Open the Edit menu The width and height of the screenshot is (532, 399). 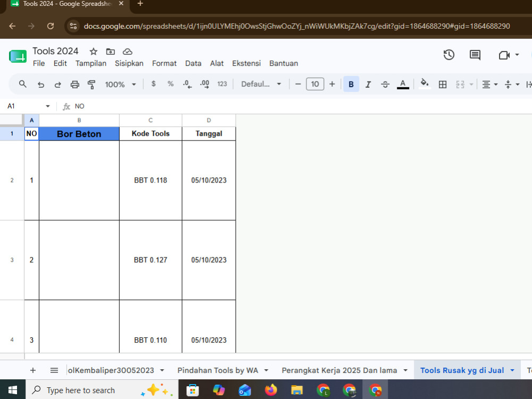pos(60,63)
